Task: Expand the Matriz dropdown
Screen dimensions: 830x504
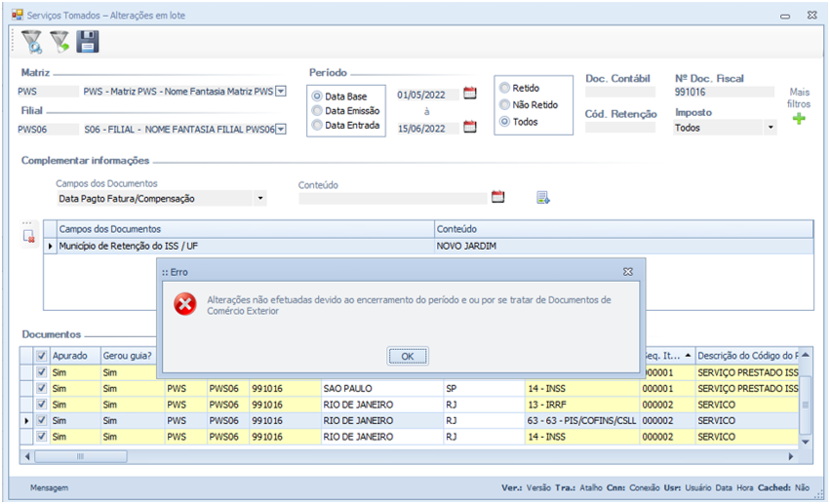Action: (281, 92)
